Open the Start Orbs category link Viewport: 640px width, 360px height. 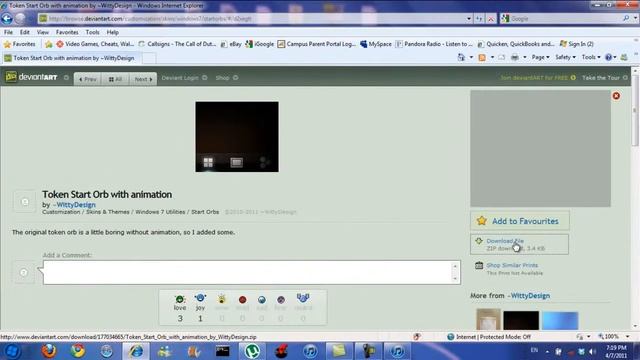[x=205, y=212]
